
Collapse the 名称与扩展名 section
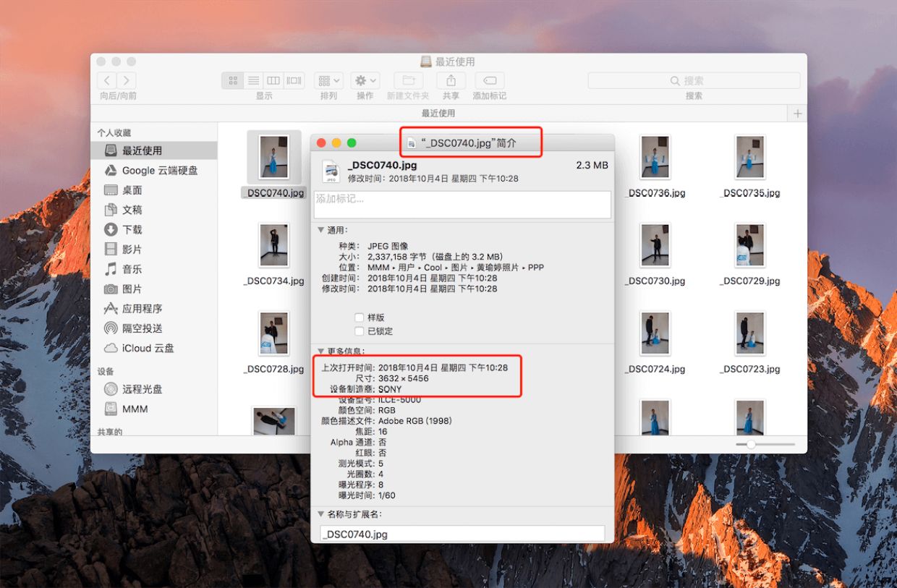[321, 514]
